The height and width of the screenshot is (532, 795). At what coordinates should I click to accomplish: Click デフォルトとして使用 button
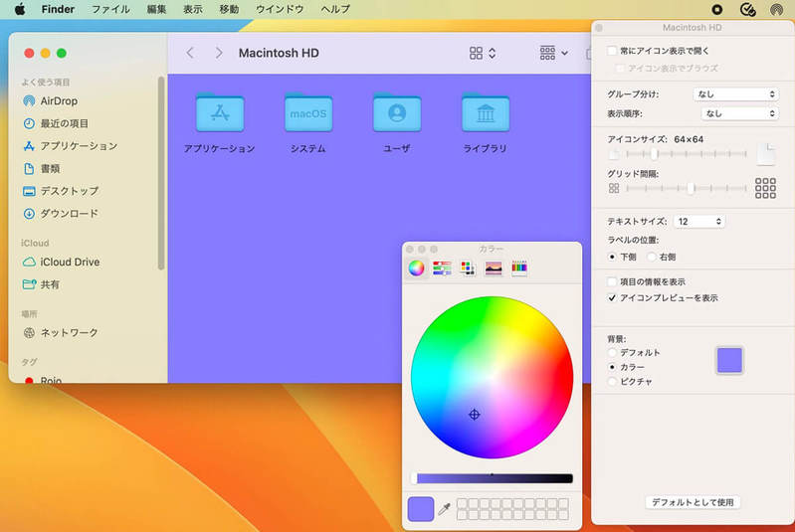[693, 502]
